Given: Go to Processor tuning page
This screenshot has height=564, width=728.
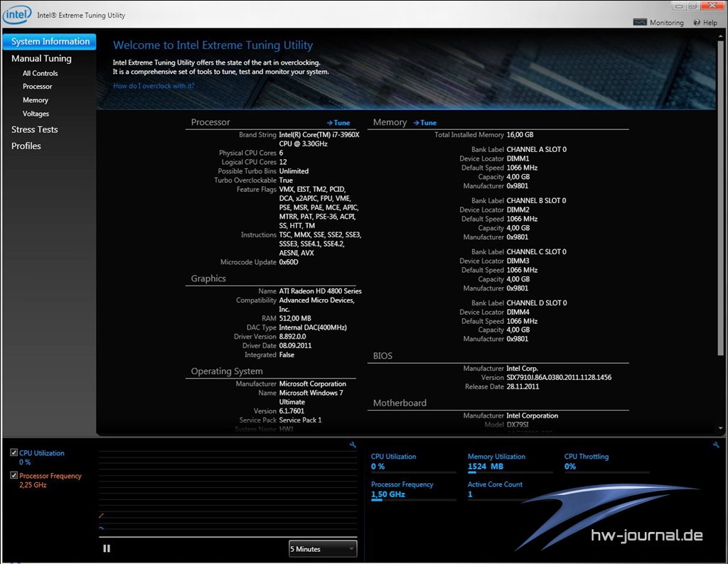Looking at the screenshot, I should point(38,87).
